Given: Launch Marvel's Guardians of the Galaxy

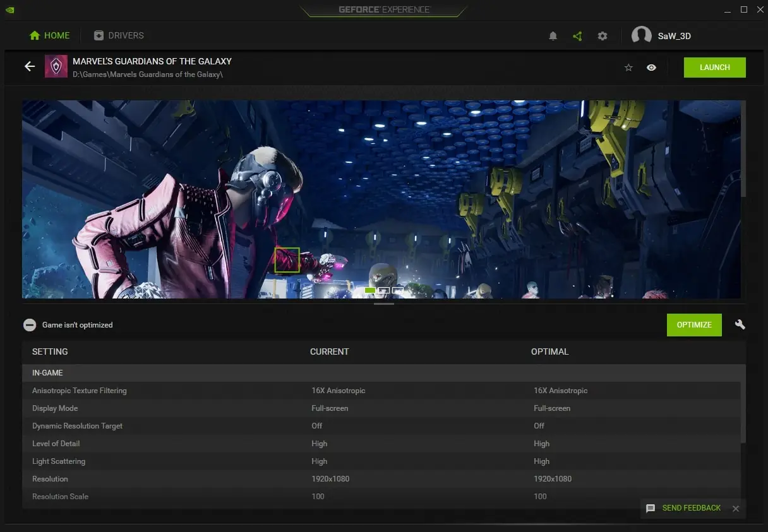Looking at the screenshot, I should click(x=715, y=68).
